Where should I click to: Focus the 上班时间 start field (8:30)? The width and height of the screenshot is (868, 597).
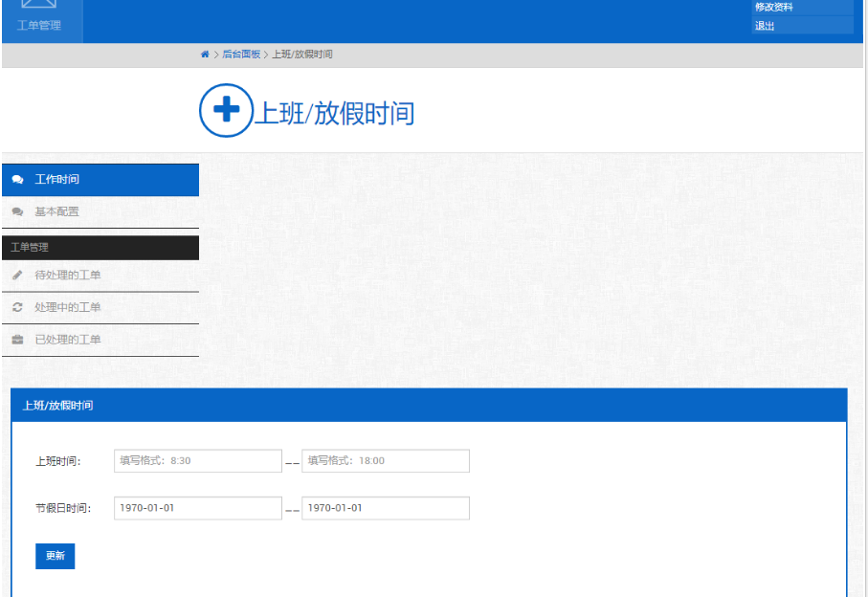(x=198, y=461)
